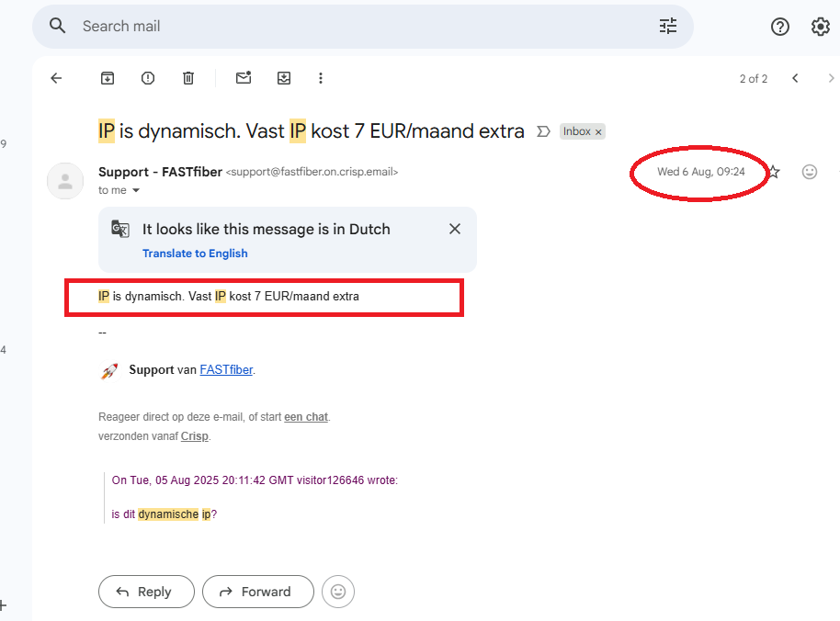840x621 pixels.
Task: Click the Move to inbox icon
Action: pyautogui.click(x=284, y=78)
